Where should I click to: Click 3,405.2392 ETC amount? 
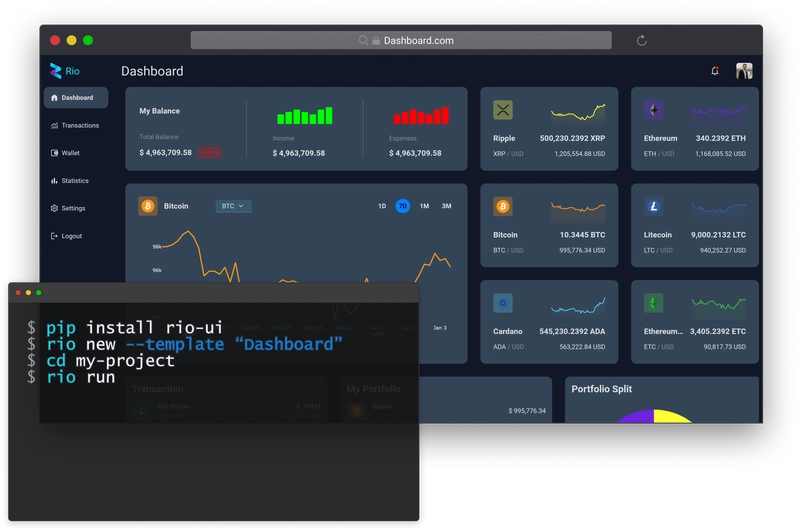(718, 331)
